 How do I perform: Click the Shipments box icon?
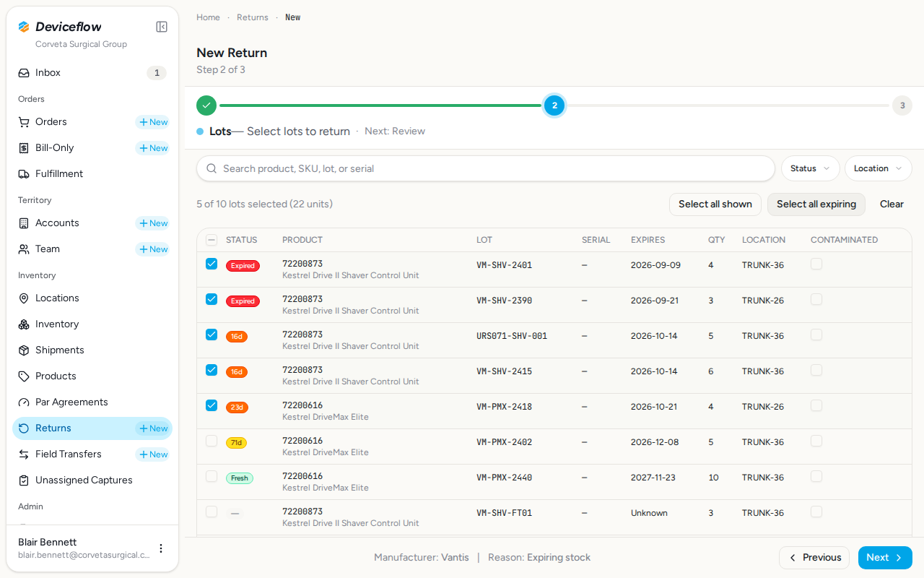click(x=24, y=350)
